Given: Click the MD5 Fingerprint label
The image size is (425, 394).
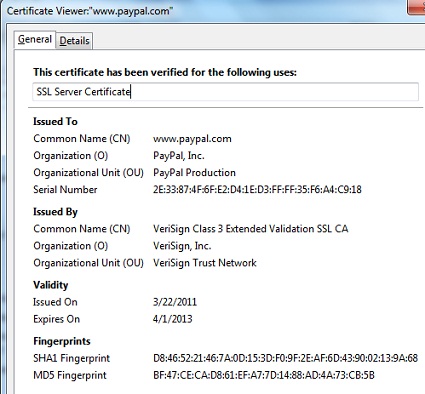Looking at the screenshot, I should [70, 375].
